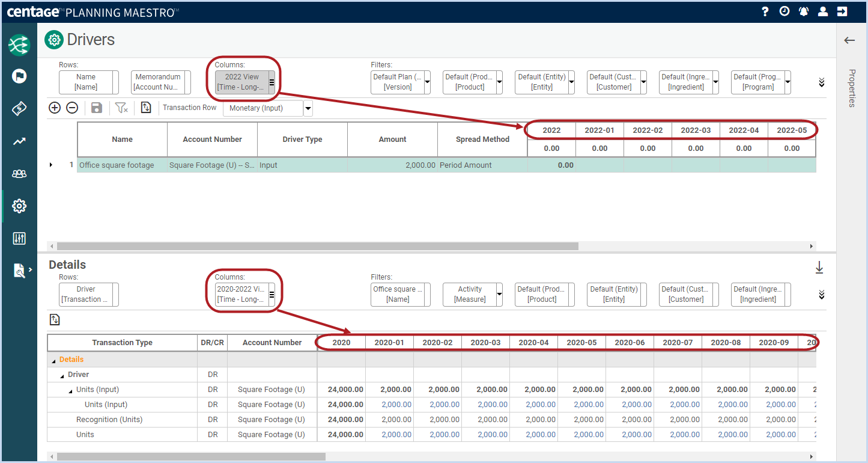Collapse the parent Units (Input) node

pyautogui.click(x=70, y=390)
